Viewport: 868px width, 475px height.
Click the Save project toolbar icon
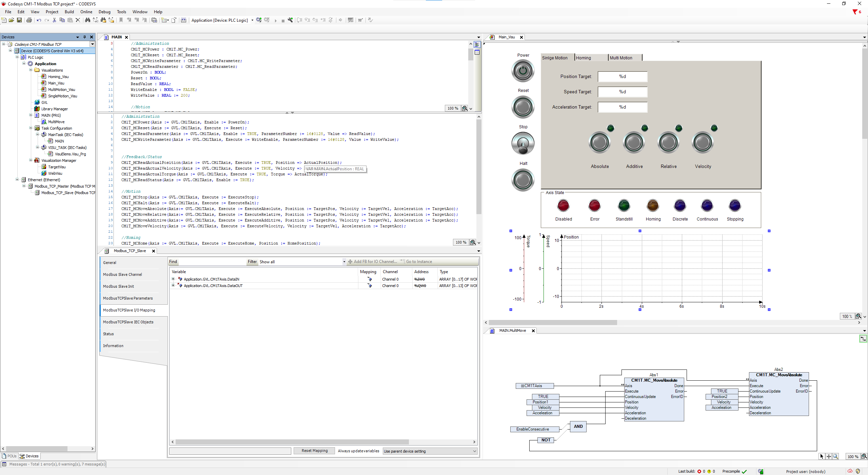point(19,20)
